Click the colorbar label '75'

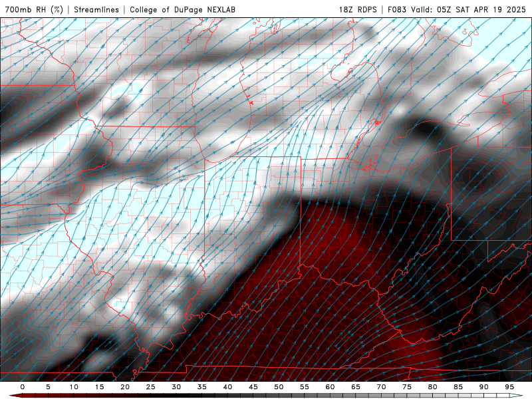coord(407,387)
